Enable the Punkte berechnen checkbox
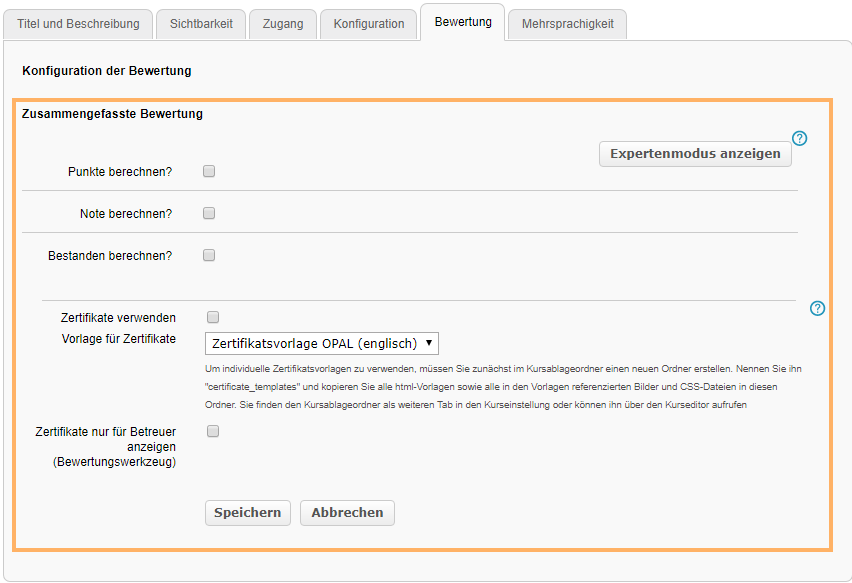 pos(208,171)
